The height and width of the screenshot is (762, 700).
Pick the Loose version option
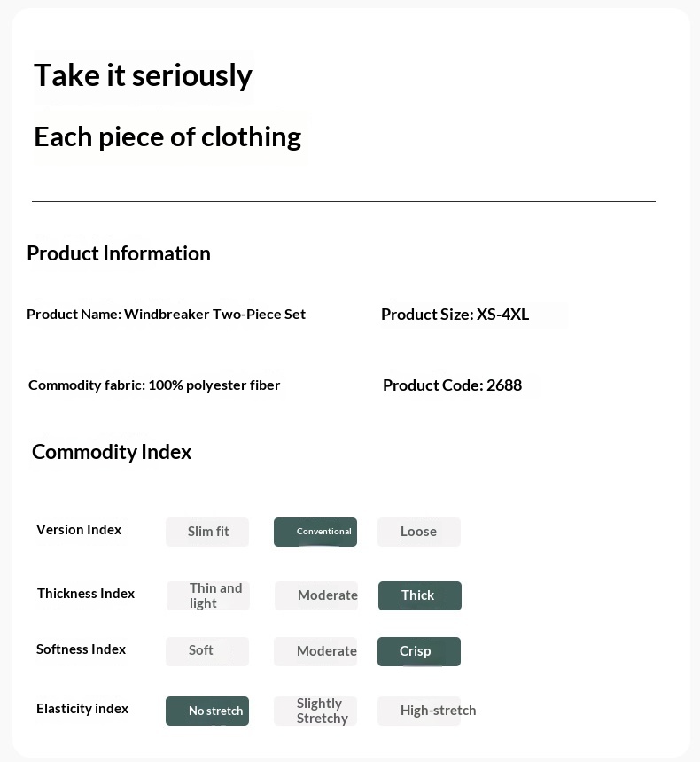418,532
